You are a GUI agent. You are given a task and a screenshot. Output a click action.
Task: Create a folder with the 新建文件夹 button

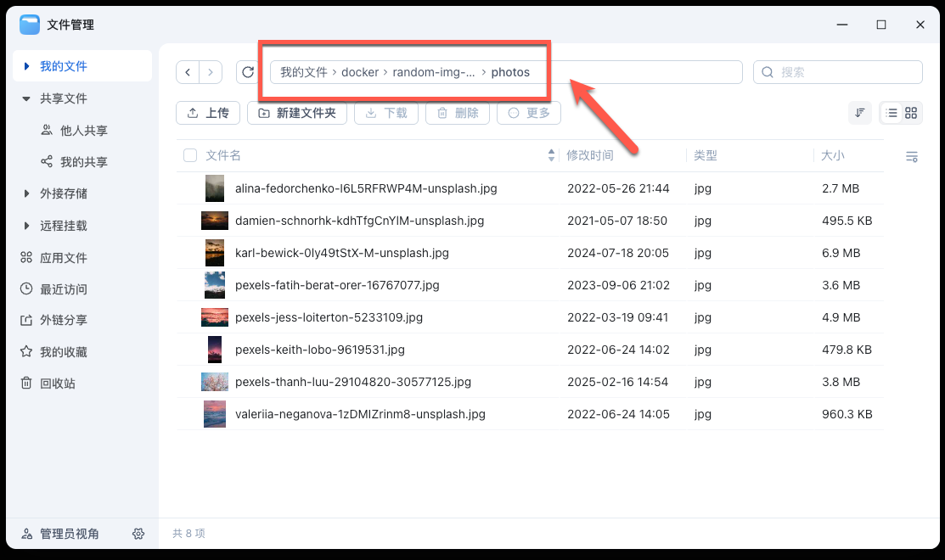pos(296,112)
